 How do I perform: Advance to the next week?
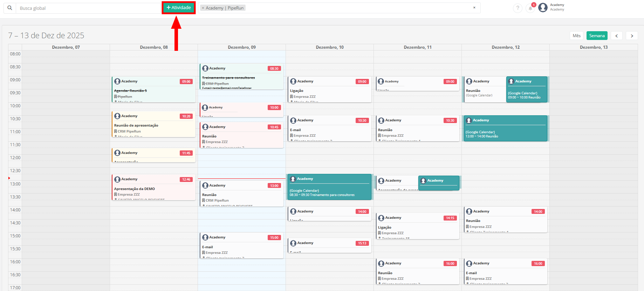tap(632, 36)
